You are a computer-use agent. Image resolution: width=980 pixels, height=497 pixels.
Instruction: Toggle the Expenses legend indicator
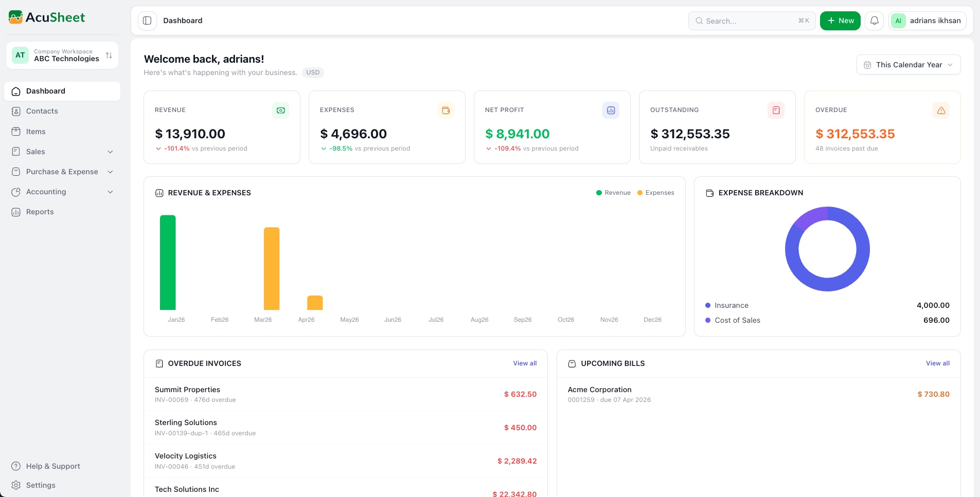pos(639,193)
